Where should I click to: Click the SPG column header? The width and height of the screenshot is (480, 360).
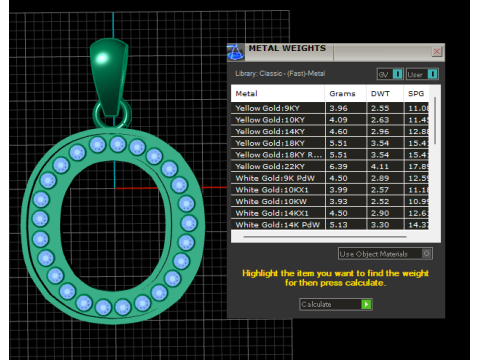tap(416, 93)
